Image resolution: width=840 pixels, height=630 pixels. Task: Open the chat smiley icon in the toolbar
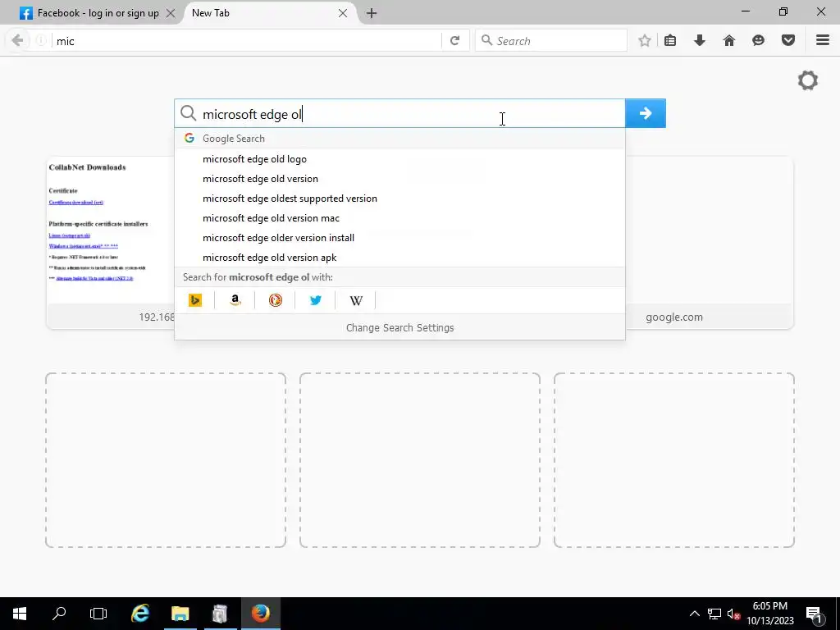tap(758, 41)
